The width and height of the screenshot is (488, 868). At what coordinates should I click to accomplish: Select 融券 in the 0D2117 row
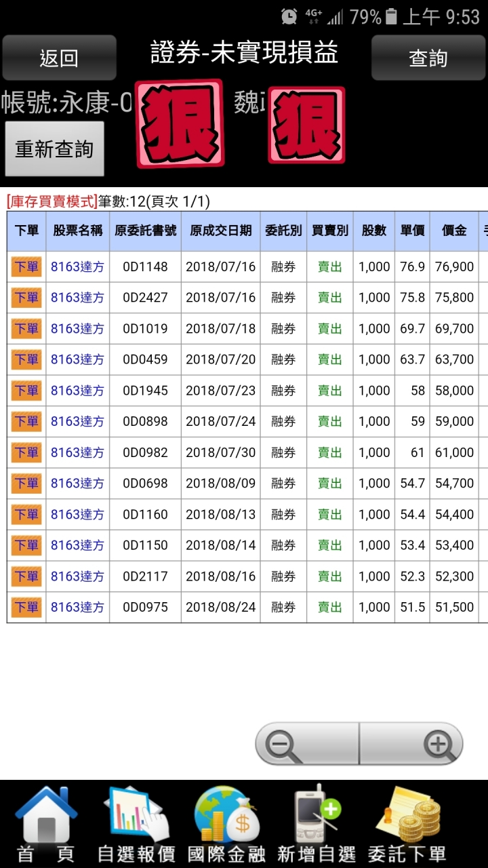point(283,576)
